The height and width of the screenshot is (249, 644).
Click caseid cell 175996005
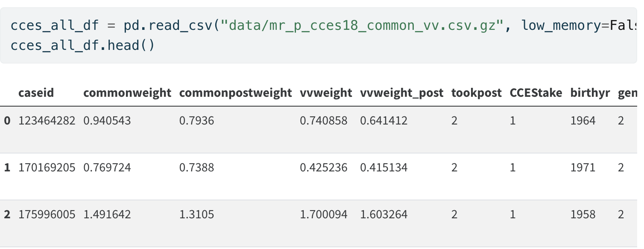(47, 214)
